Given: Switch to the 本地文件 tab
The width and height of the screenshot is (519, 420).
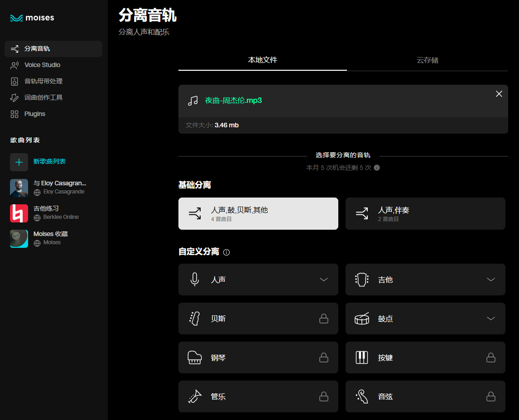Looking at the screenshot, I should [x=263, y=60].
